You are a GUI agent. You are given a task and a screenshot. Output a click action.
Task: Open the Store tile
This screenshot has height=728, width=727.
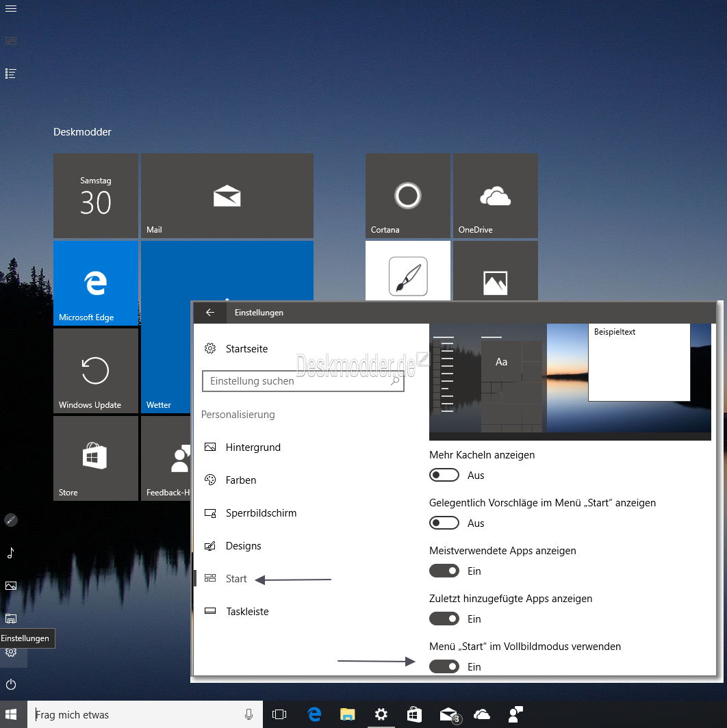click(x=96, y=458)
